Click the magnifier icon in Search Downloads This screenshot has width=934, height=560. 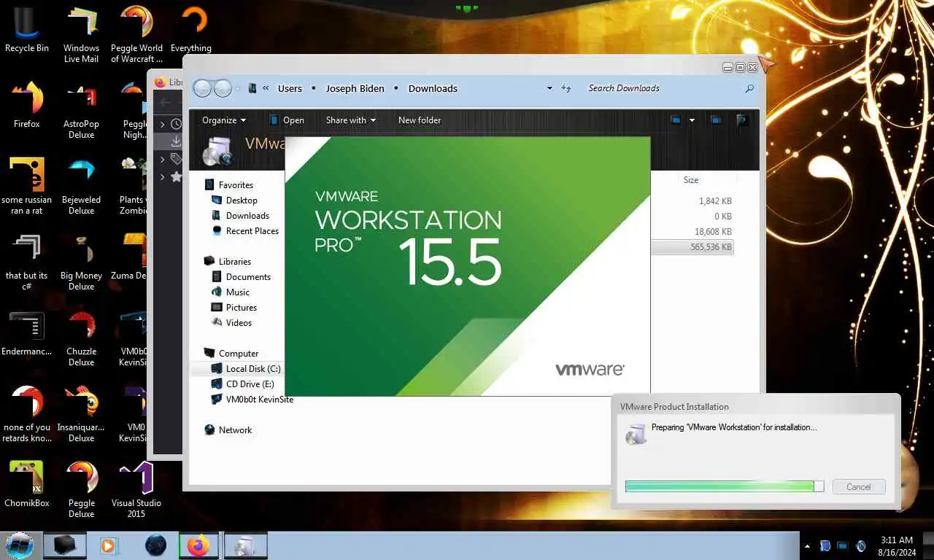[x=749, y=88]
